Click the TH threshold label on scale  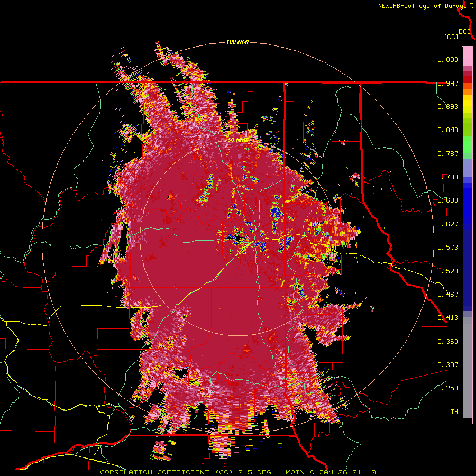pos(454,411)
